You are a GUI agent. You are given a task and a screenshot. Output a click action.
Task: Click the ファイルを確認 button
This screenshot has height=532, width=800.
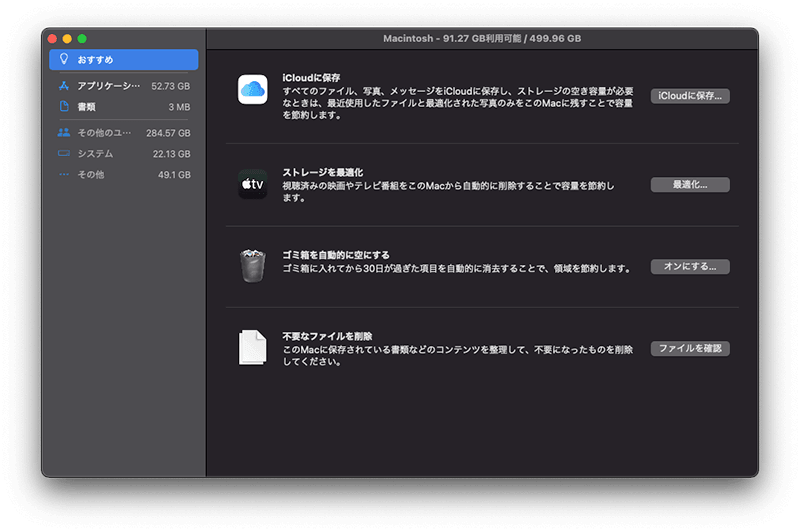(690, 348)
